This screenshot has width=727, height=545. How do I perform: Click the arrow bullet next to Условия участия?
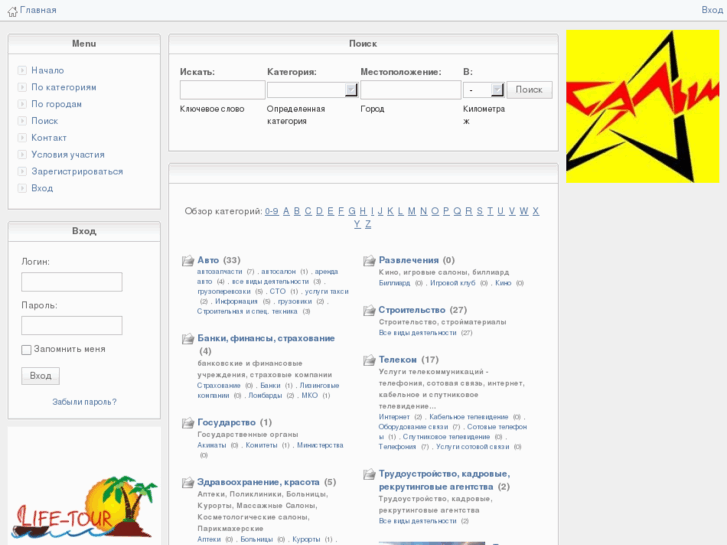pyautogui.click(x=22, y=154)
